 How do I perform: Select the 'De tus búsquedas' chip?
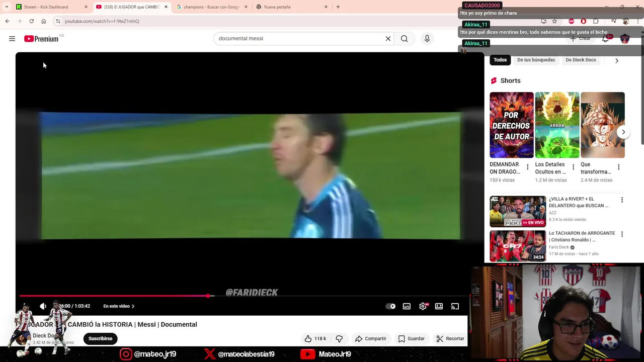536,60
